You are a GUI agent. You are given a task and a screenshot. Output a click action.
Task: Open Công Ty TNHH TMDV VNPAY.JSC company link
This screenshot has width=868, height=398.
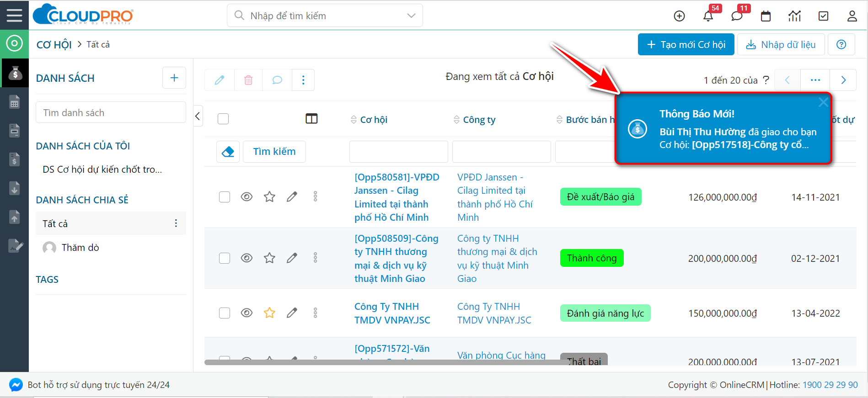coord(494,313)
